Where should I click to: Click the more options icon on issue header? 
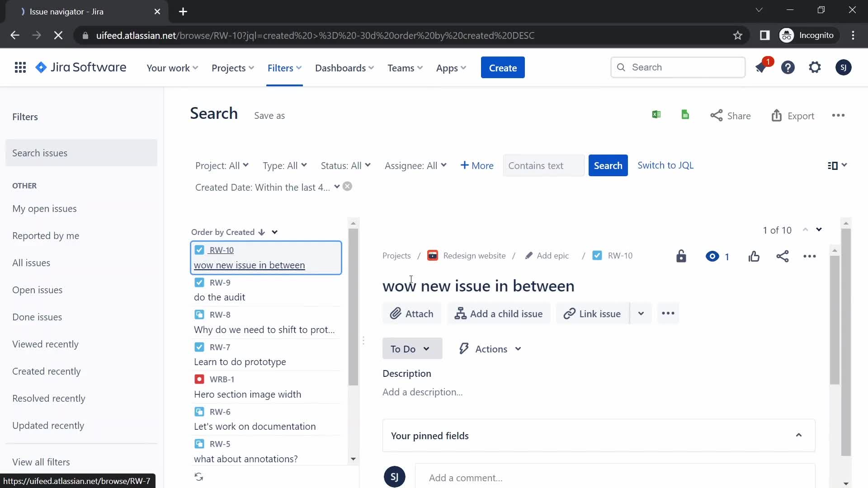(x=810, y=256)
